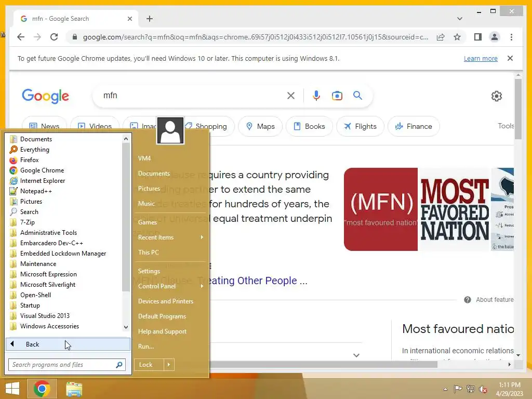Show hidden tray icons arrow

[x=445, y=389]
